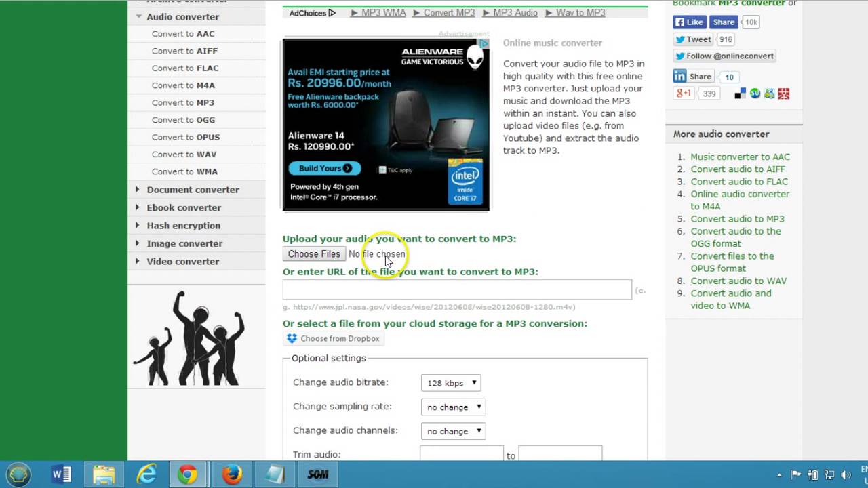Screen dimensions: 868x488
Task: Show hidden system tray icons
Action: coord(779,475)
